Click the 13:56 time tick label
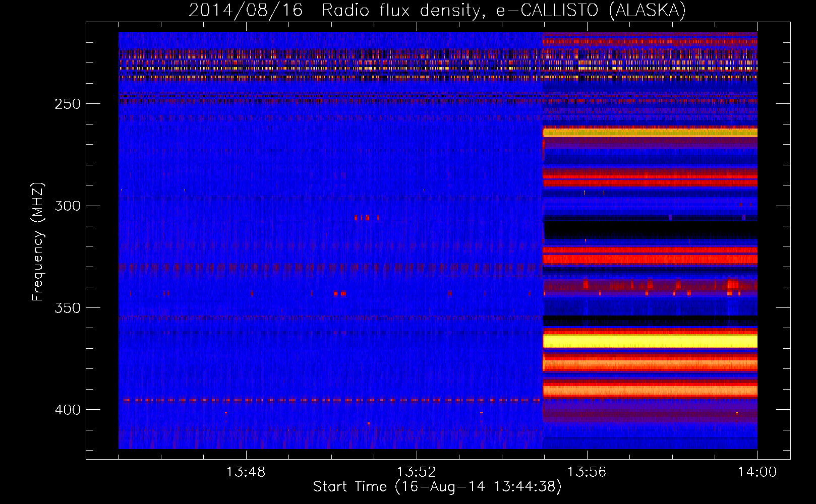This screenshot has height=504, width=816. 587,472
